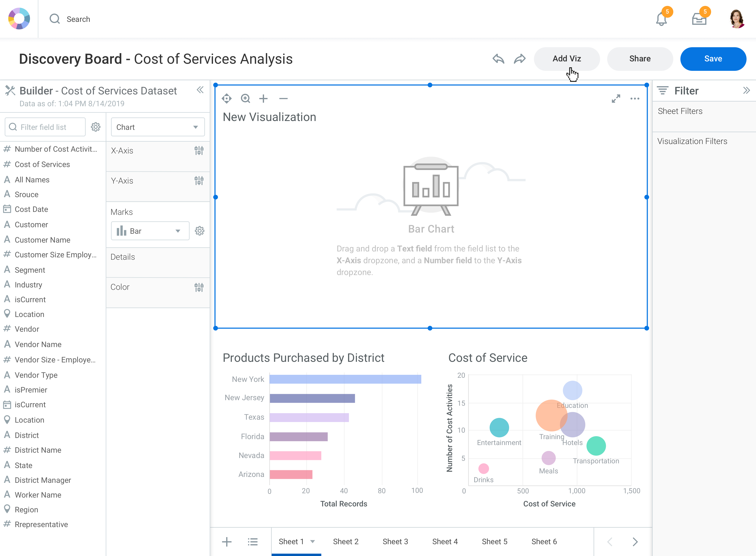The height and width of the screenshot is (556, 756).
Task: Switch to Sheet 3 tab
Action: coord(395,541)
